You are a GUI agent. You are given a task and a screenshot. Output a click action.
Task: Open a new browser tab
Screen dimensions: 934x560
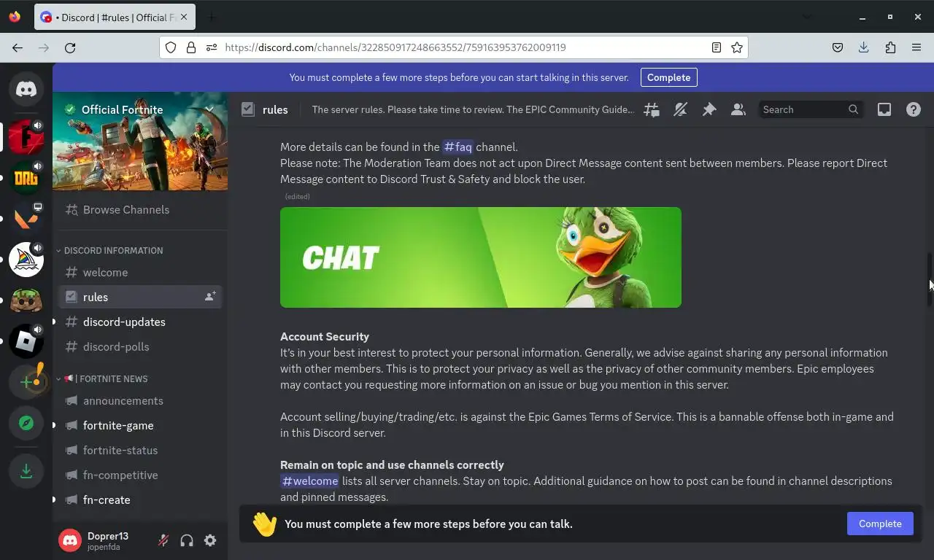coord(212,17)
